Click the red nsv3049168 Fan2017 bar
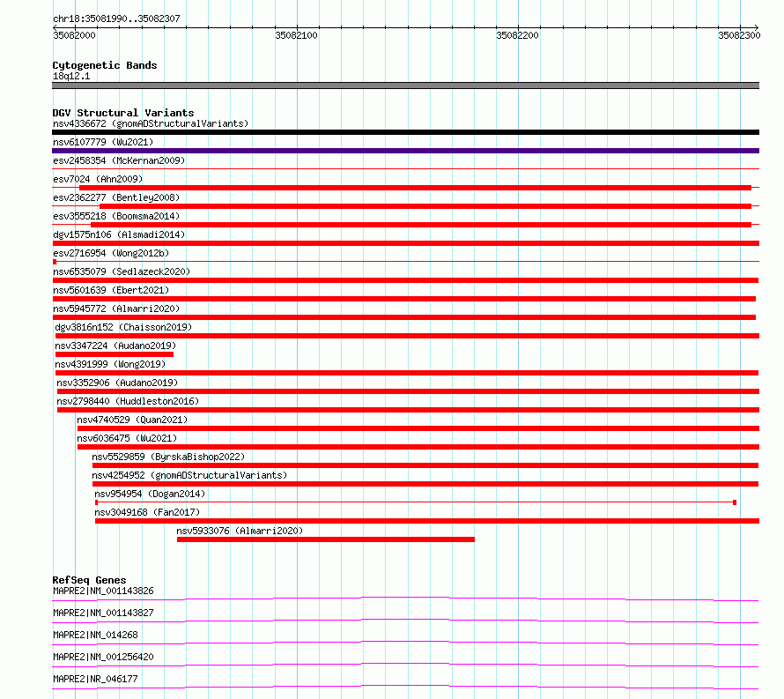784x699 pixels. (x=427, y=521)
